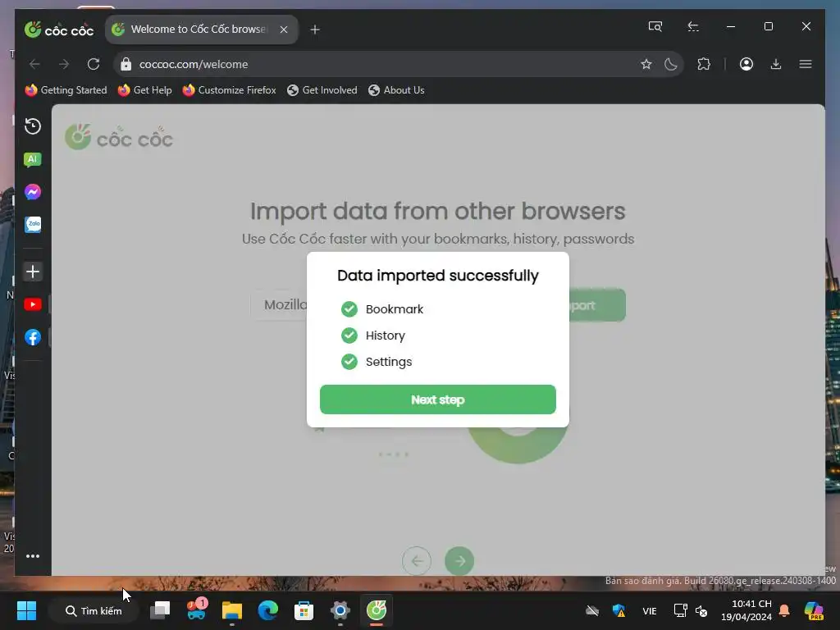Open YouTube from the sidebar

(33, 304)
